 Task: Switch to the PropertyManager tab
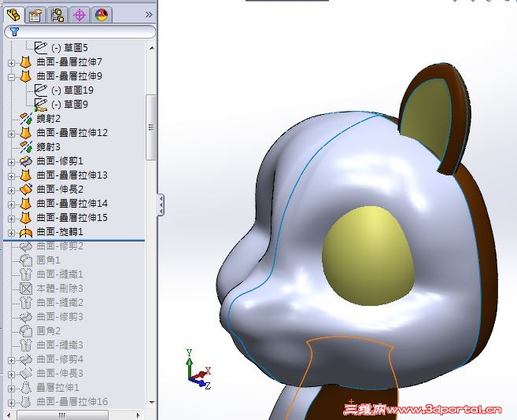tap(35, 15)
